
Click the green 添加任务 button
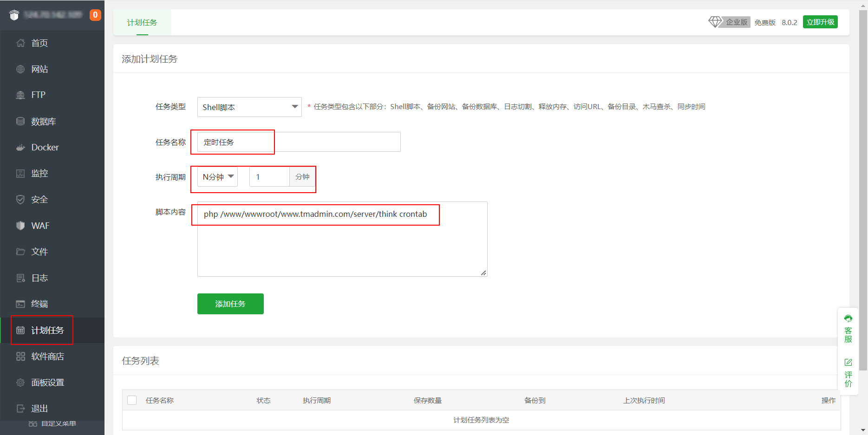(230, 304)
